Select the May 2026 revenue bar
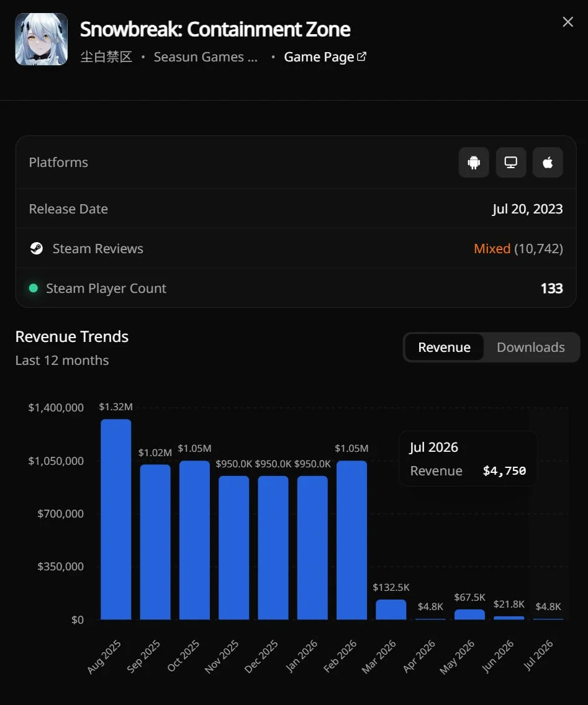This screenshot has width=588, height=705. click(x=469, y=614)
